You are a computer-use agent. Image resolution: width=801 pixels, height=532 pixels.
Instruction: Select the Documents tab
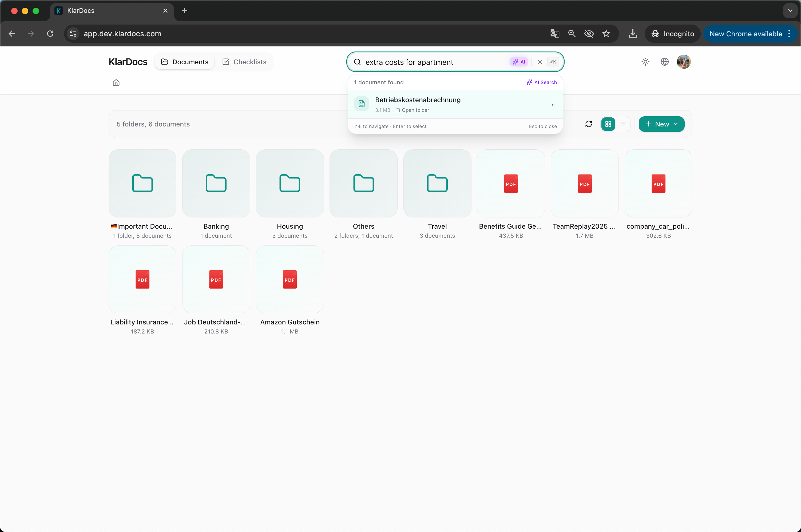tap(185, 62)
